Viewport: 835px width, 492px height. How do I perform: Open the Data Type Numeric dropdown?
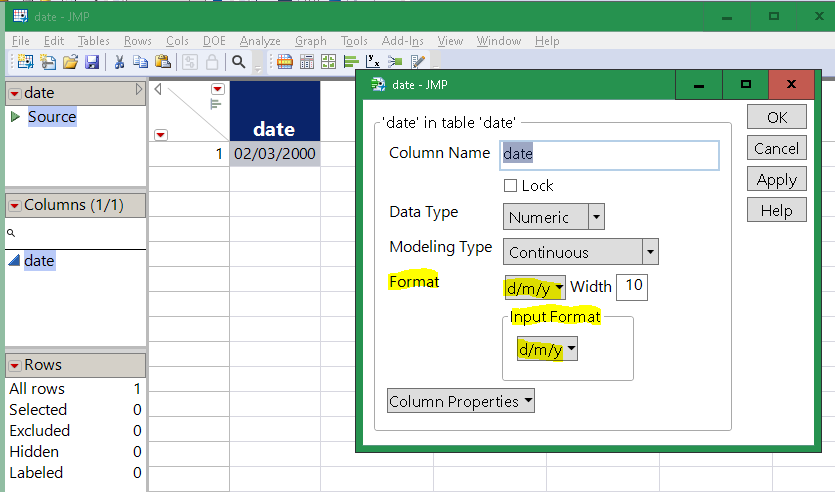pos(553,217)
